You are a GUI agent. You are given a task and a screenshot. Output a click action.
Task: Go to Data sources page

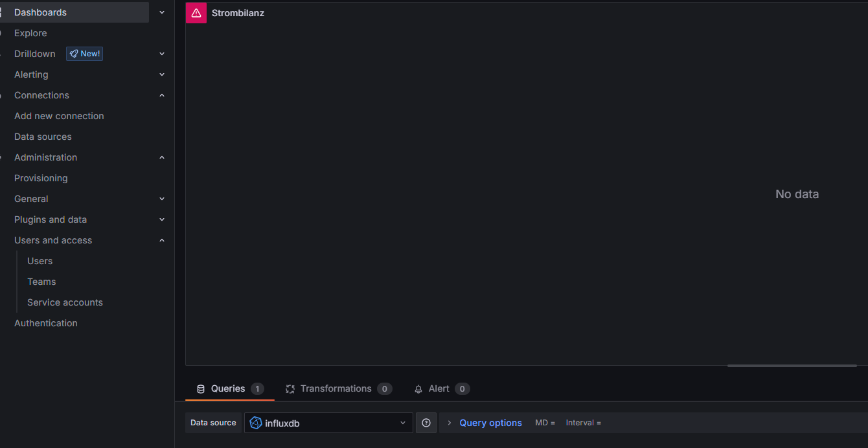coord(43,137)
